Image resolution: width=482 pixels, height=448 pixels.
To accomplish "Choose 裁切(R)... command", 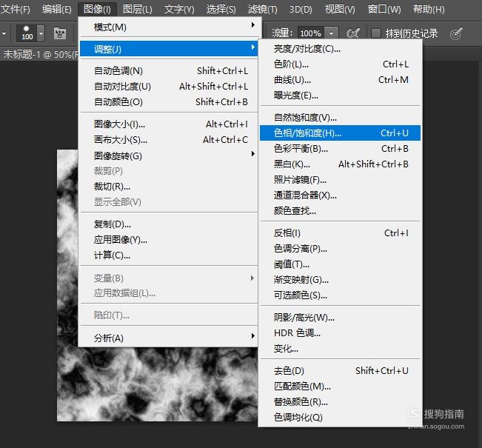I will 169,187.
